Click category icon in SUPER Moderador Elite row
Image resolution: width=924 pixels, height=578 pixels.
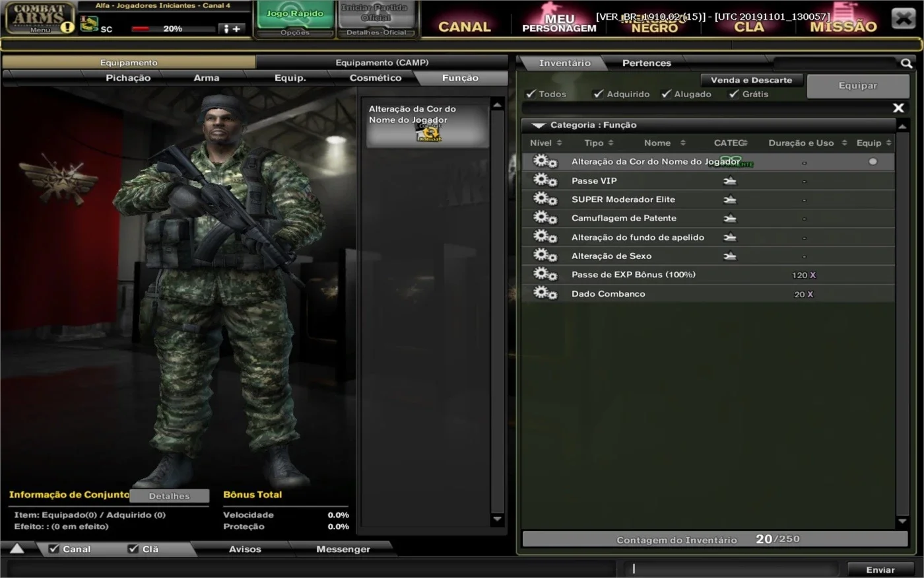729,199
